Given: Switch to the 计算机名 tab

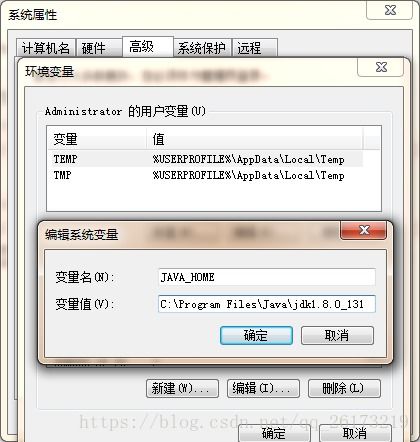Looking at the screenshot, I should pyautogui.click(x=46, y=48).
